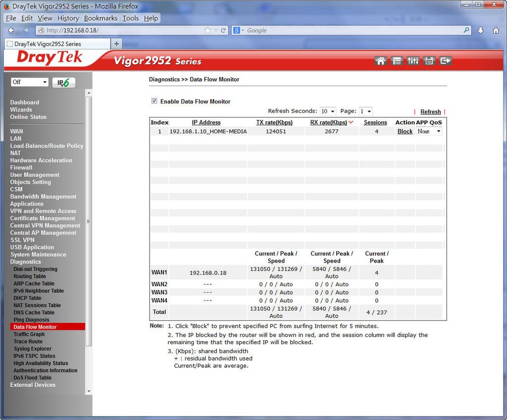Screen dimensions: 507x420
Task: Click the RX rate sort arrow indicator
Action: point(351,122)
